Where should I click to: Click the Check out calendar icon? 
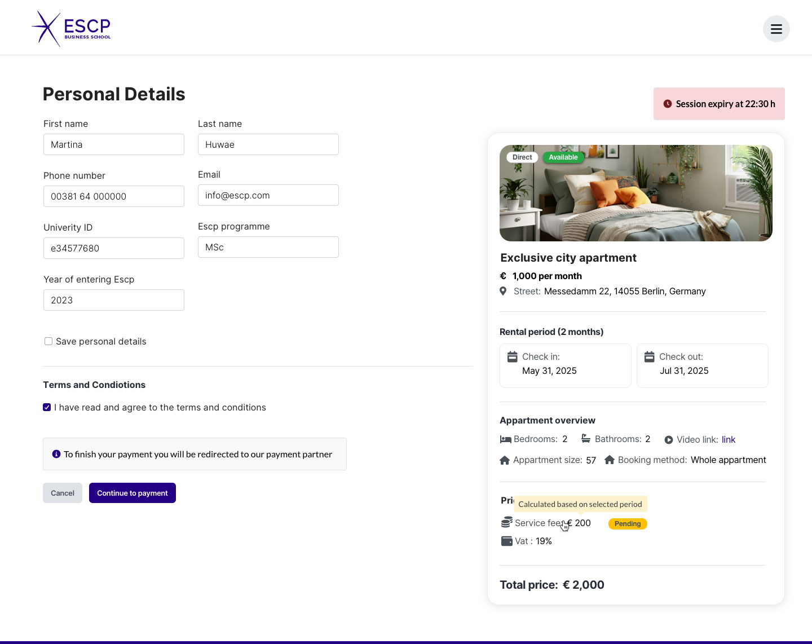650,356
